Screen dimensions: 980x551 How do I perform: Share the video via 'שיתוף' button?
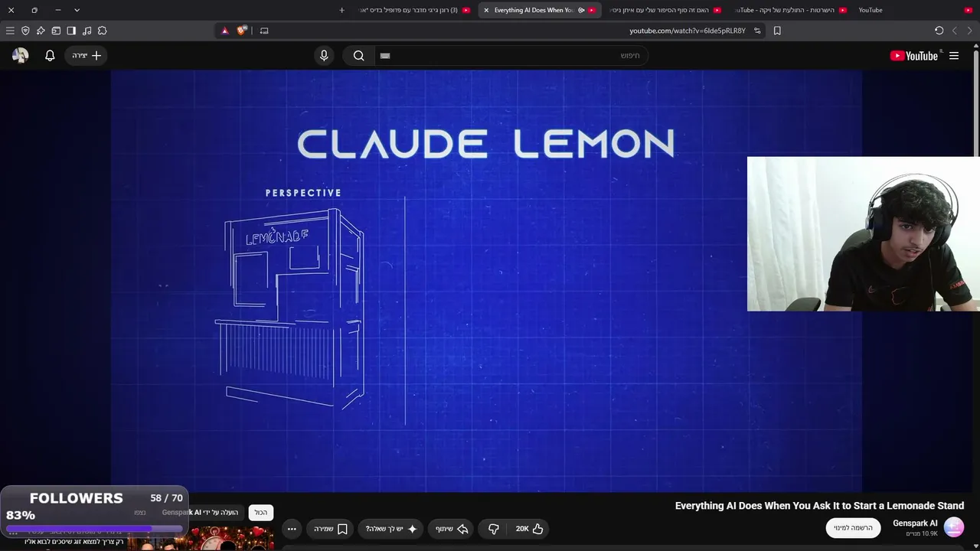[x=452, y=529]
